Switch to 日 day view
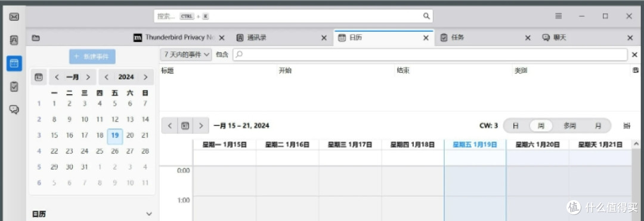Image resolution: width=644 pixels, height=221 pixels. (516, 126)
